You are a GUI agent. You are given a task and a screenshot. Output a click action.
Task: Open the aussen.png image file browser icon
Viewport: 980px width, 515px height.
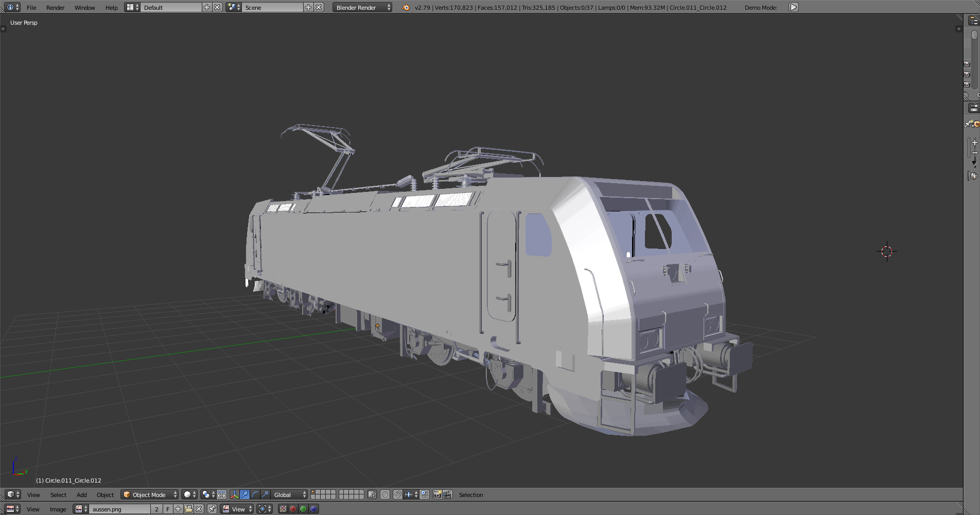pyautogui.click(x=188, y=509)
